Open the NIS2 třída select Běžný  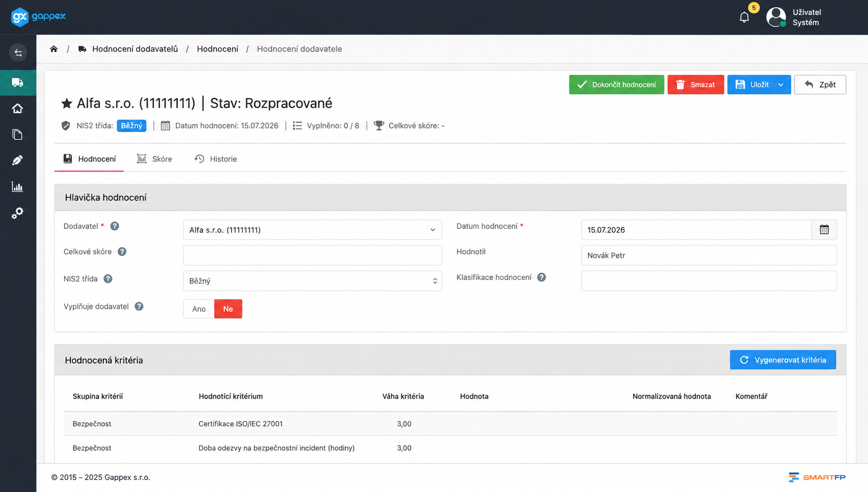312,281
